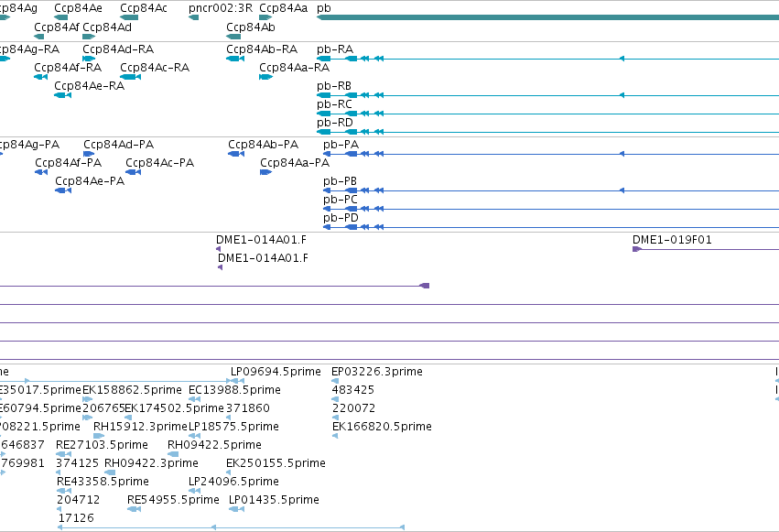The height and width of the screenshot is (532, 779).
Task: Open transcript Ccp84Aa-RA
Action: click(294, 68)
